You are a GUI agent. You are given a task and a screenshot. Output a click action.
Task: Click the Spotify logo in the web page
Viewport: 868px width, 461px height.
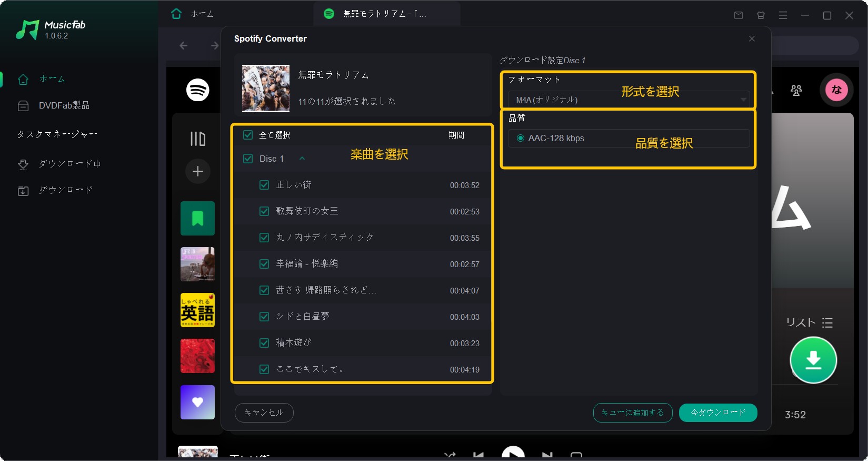click(198, 90)
